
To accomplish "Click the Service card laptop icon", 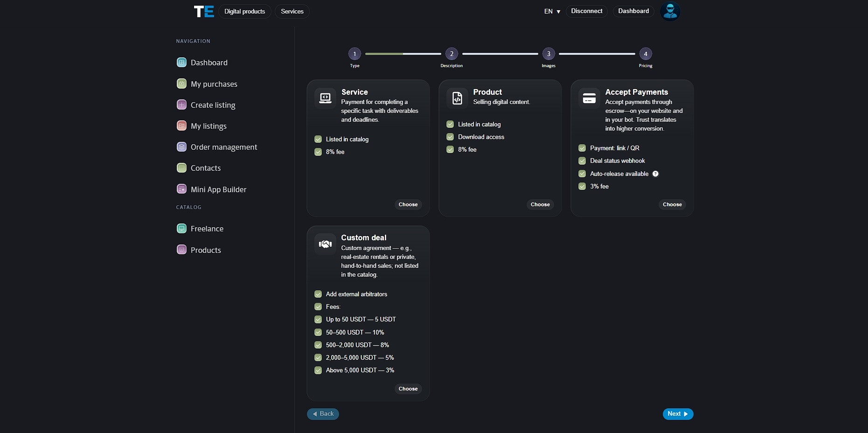I will point(325,98).
